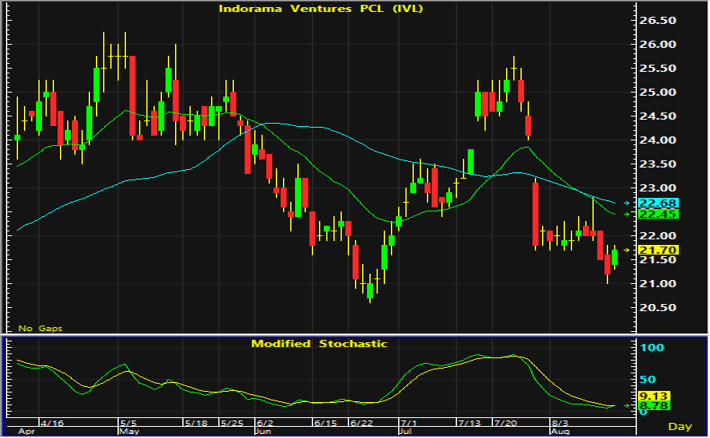This screenshot has width=710, height=438.
Task: Click the 25.50 price axis label
Action: pos(657,68)
